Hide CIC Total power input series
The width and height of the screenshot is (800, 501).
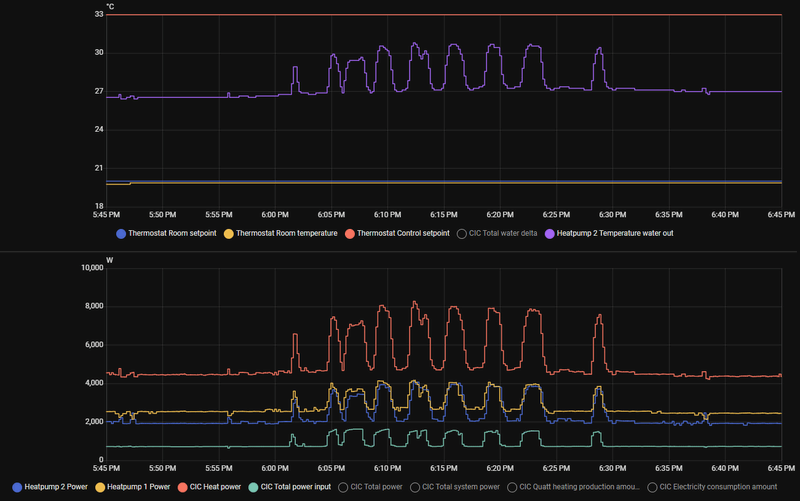click(x=290, y=487)
